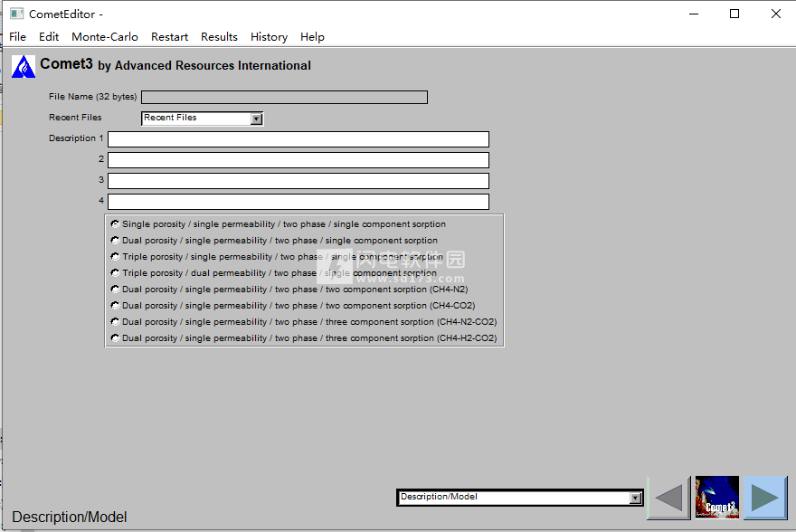The height and width of the screenshot is (532, 796).
Task: Click the back arrow navigation button
Action: [x=669, y=498]
